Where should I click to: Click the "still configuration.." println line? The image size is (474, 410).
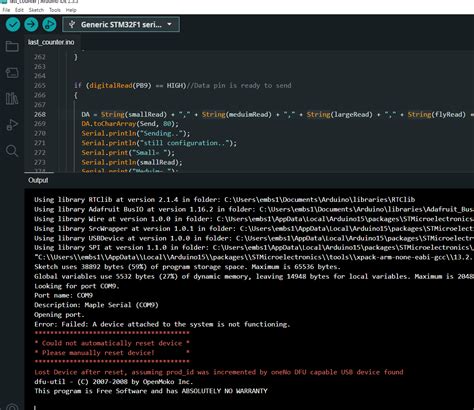[159, 143]
